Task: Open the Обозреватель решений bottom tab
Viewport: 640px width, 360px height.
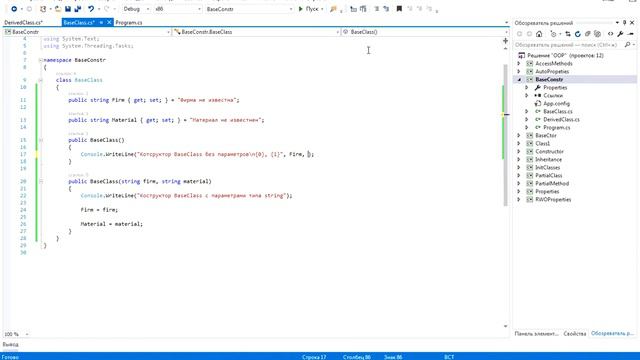Action: click(x=613, y=333)
